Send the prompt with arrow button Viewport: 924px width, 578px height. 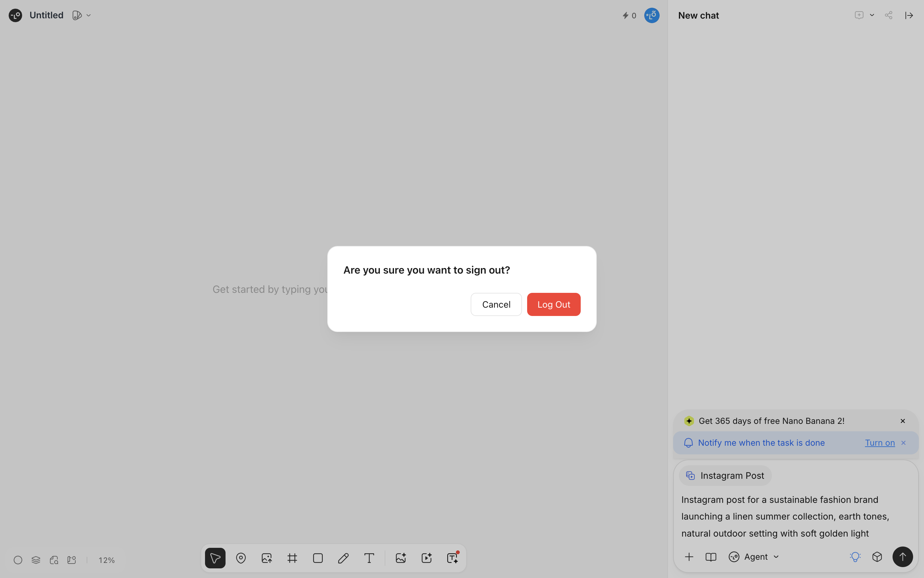point(903,557)
